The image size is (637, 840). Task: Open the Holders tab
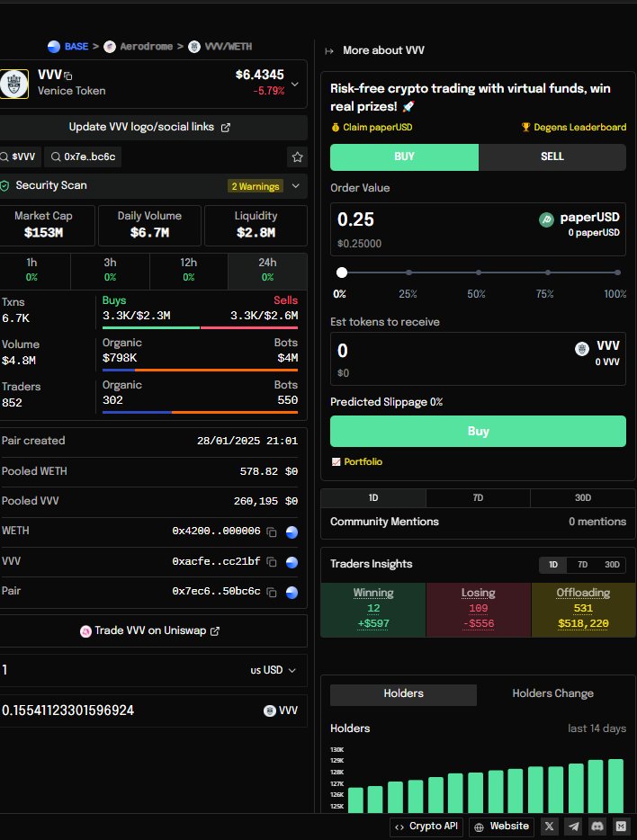coord(403,693)
